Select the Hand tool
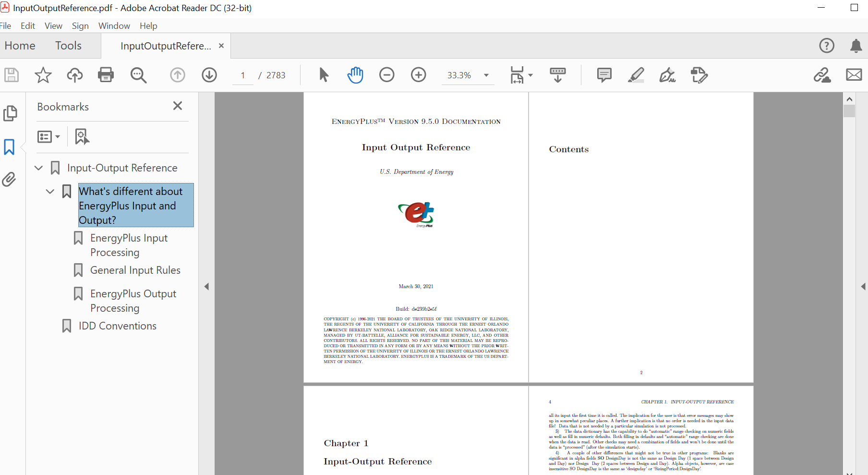 pyautogui.click(x=355, y=75)
